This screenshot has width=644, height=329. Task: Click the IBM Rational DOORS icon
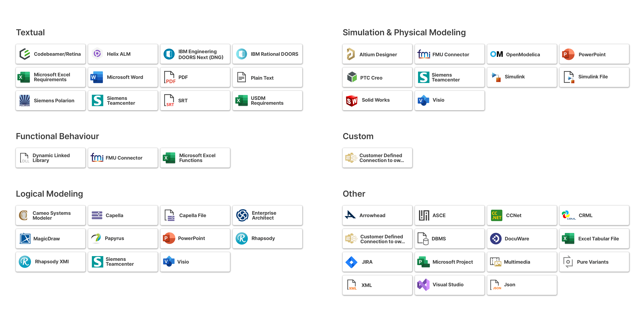pos(242,54)
